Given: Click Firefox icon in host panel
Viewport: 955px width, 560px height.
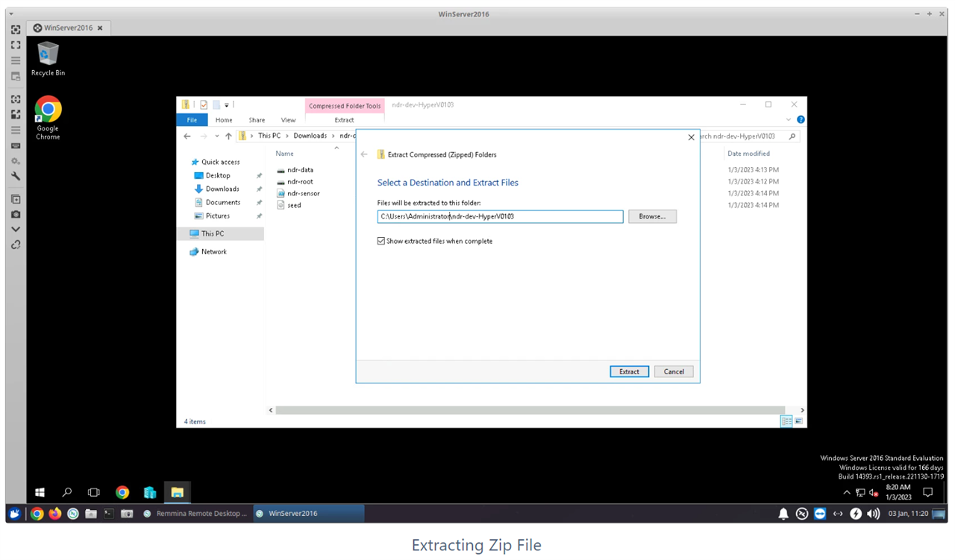Looking at the screenshot, I should pyautogui.click(x=55, y=513).
